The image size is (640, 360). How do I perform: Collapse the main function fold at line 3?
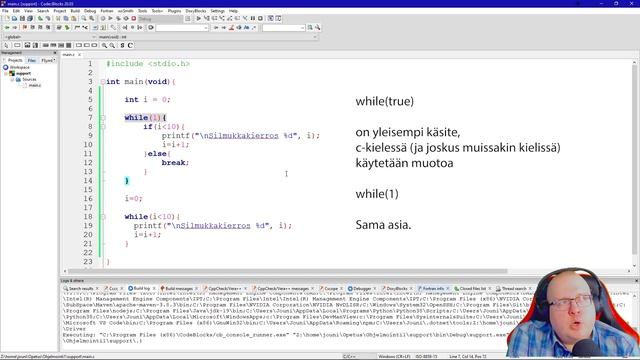(x=103, y=82)
